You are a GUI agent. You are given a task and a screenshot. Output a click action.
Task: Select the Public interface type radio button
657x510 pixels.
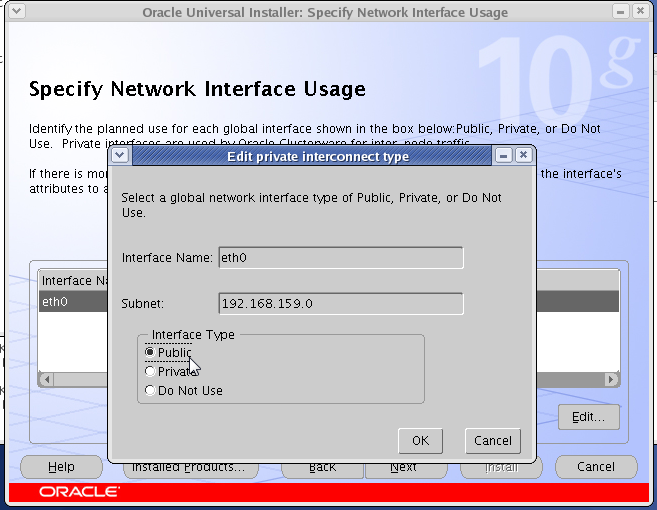tap(150, 352)
